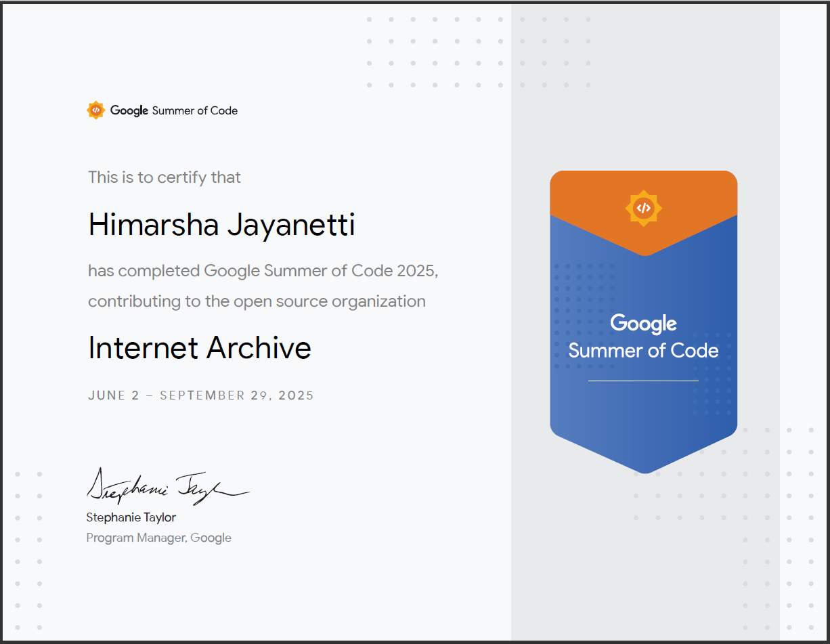Viewport: 830px width, 644px height.
Task: Click the "Program Manager, Google" title
Action: (x=159, y=538)
